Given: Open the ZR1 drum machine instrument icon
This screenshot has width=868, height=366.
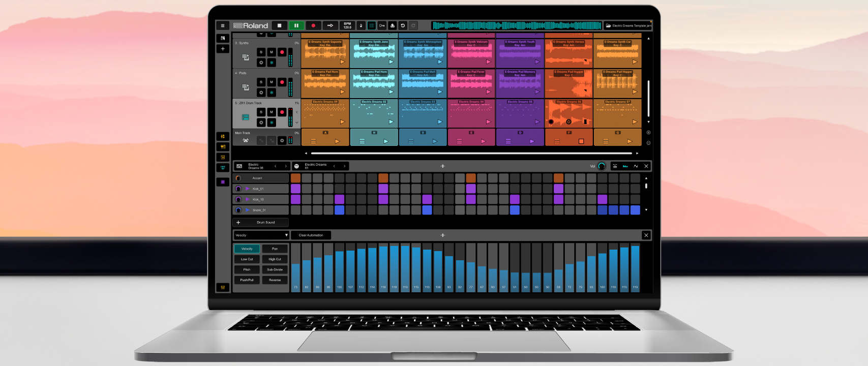Looking at the screenshot, I should (246, 117).
